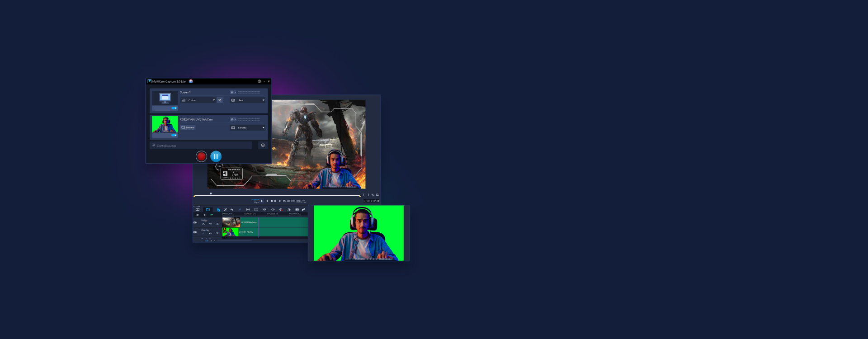The width and height of the screenshot is (868, 339).
Task: Open the preview resize options dropdown
Action: 304,202
